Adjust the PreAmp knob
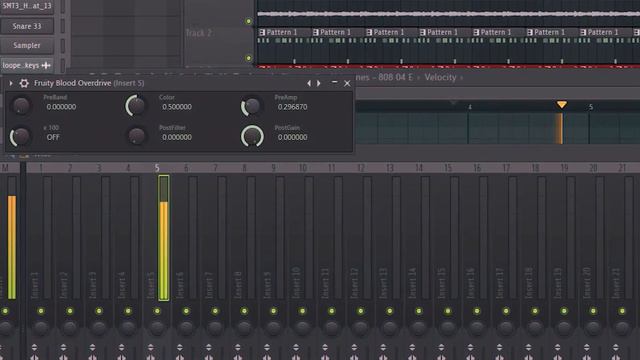The image size is (640, 360). [251, 106]
